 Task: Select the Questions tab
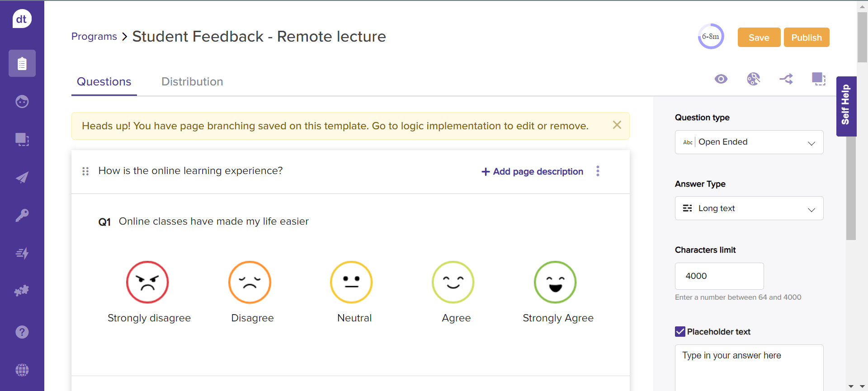click(104, 82)
